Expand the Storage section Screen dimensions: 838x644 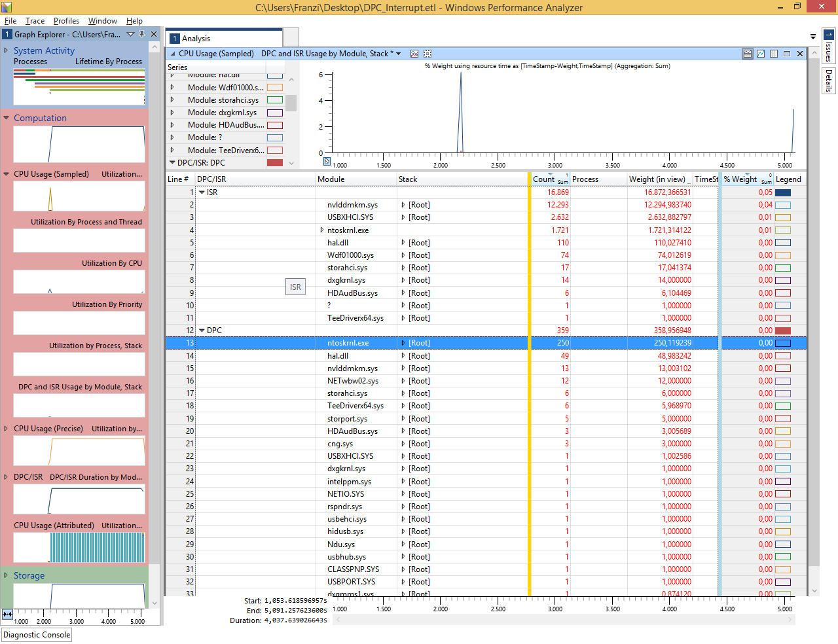6,575
